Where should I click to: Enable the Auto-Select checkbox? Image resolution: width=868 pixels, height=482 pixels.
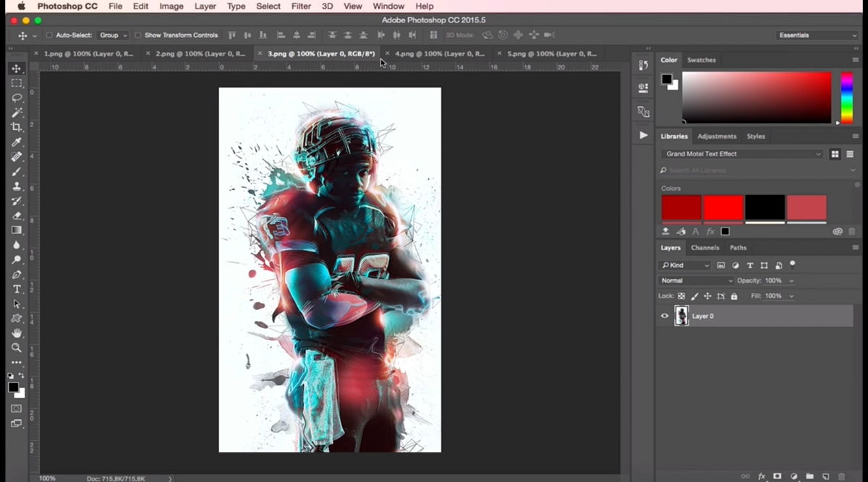click(49, 35)
